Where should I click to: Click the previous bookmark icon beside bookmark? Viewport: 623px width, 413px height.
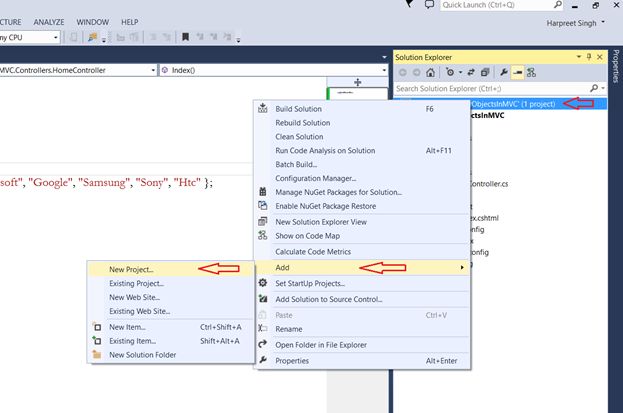tap(200, 37)
